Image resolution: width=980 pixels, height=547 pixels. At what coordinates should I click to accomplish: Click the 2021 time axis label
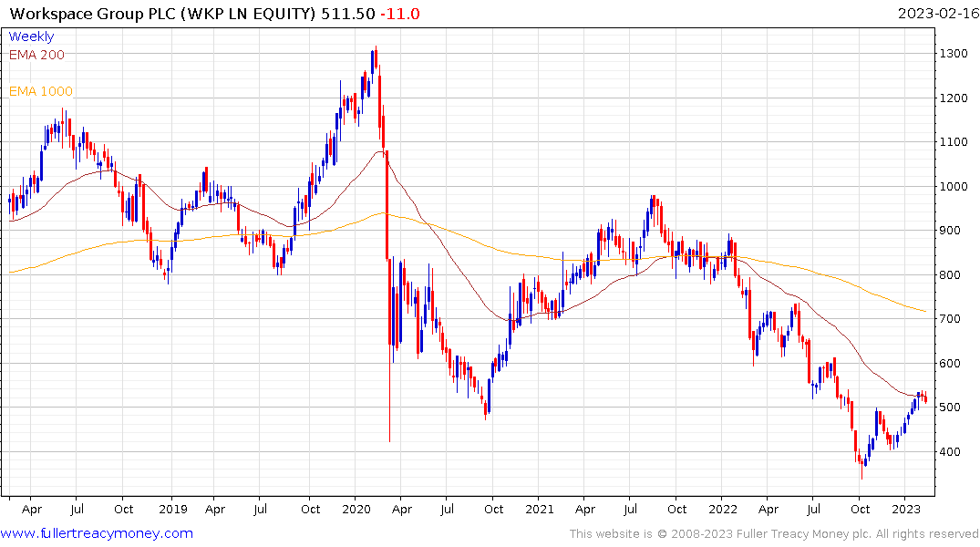(540, 509)
